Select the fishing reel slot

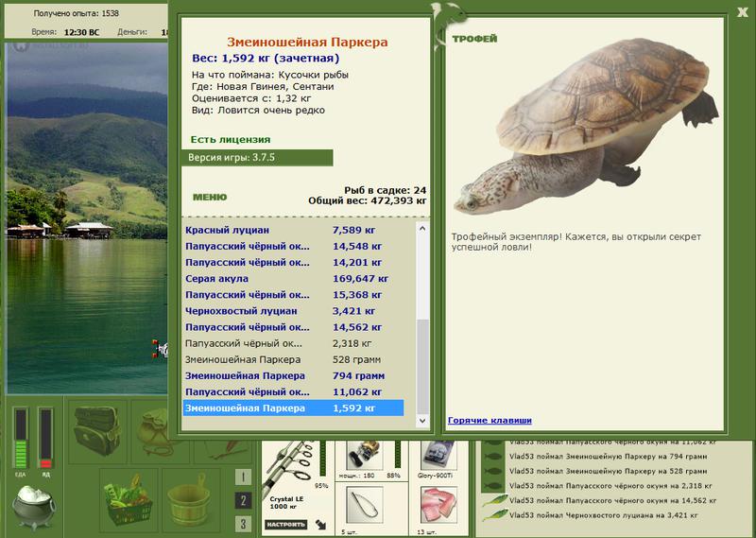click(365, 455)
